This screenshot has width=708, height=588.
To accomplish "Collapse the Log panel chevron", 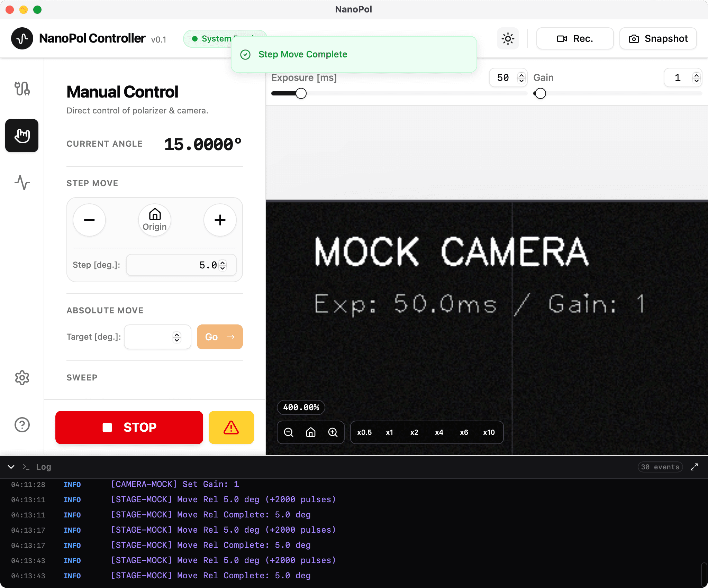I will (x=11, y=467).
